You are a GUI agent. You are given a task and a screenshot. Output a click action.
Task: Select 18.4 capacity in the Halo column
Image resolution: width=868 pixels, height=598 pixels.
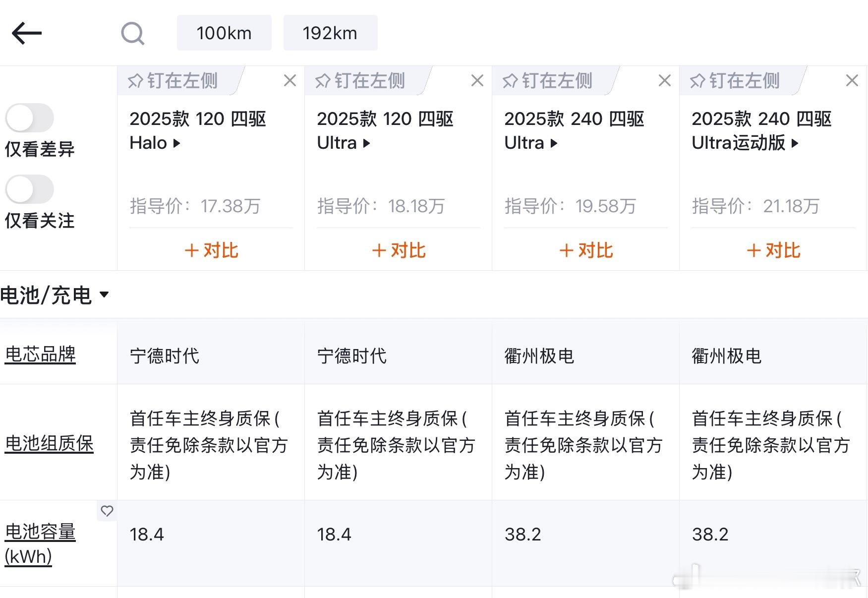click(x=147, y=535)
